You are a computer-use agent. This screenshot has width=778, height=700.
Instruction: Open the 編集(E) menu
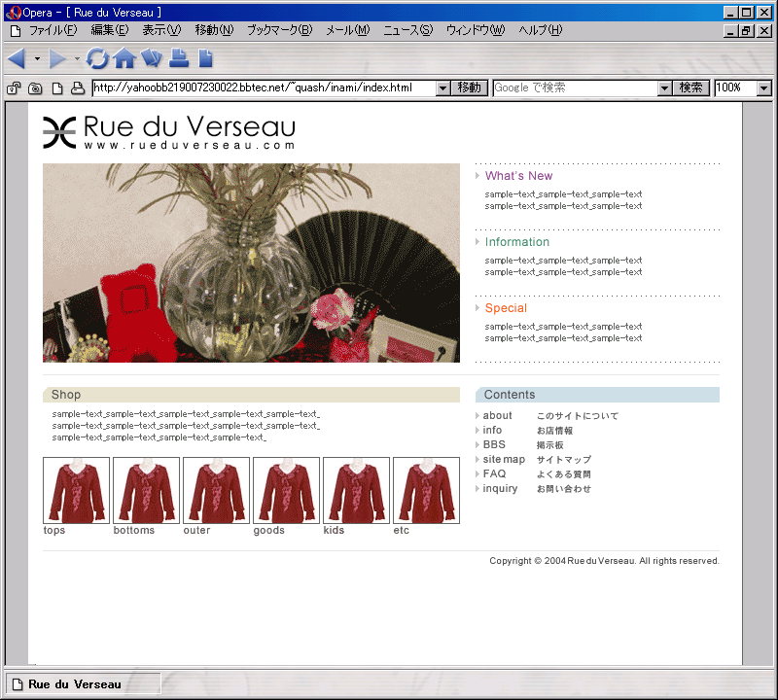point(110,31)
